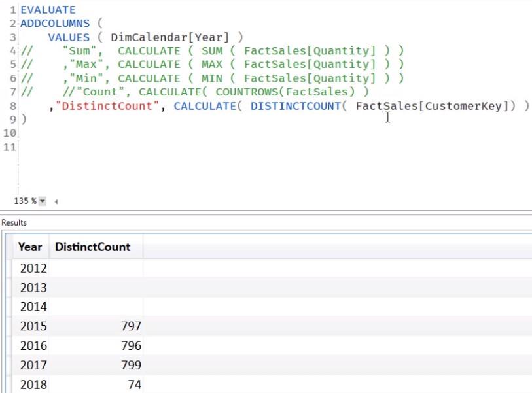The height and width of the screenshot is (393, 532).
Task: Select the 2012 year cell
Action: (x=33, y=268)
